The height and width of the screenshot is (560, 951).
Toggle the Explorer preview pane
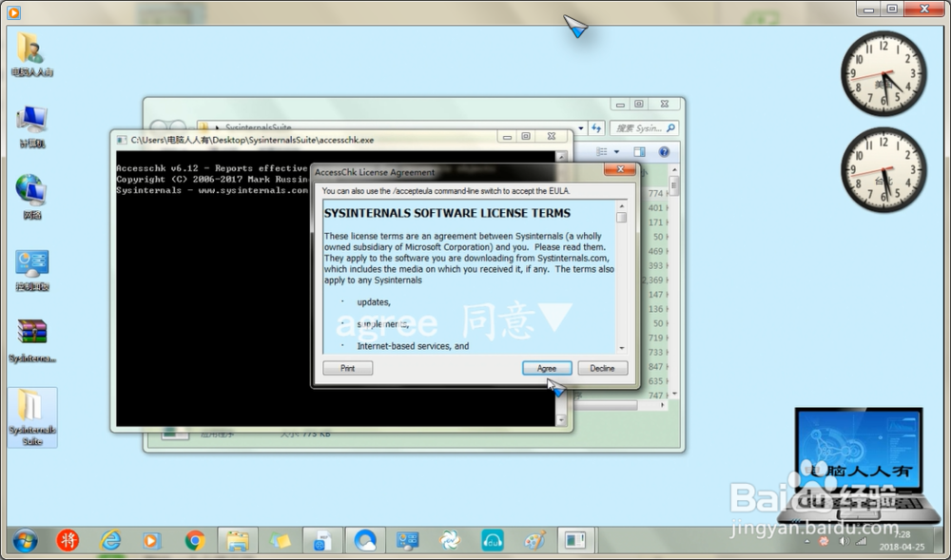pos(639,151)
